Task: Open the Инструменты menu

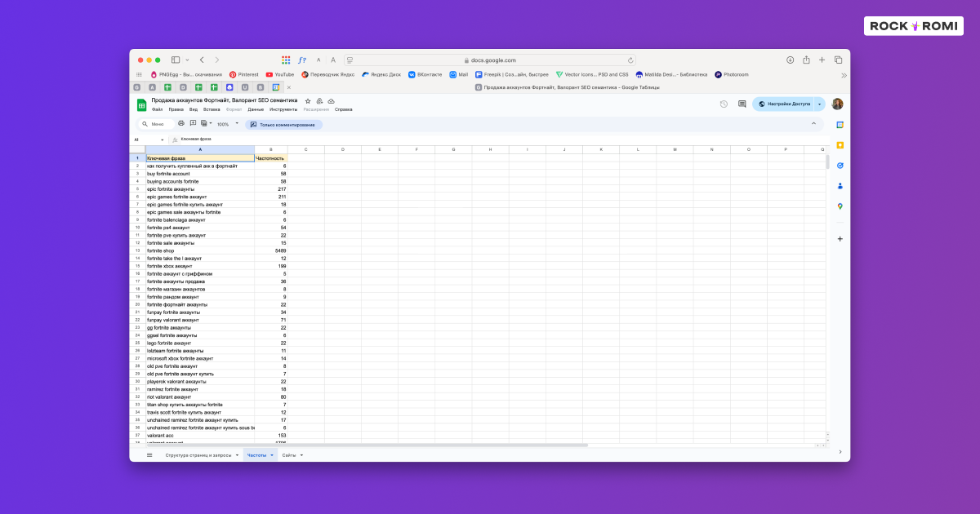Action: point(283,109)
